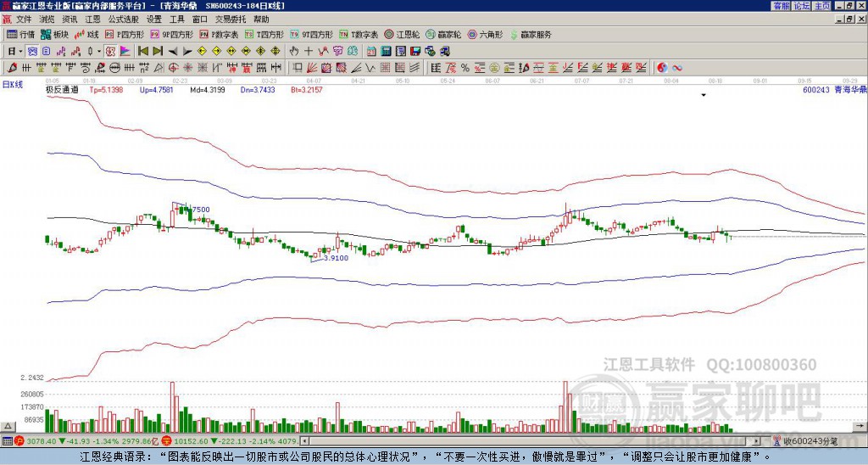
Task: Open the 江恩 menu
Action: tap(92, 20)
